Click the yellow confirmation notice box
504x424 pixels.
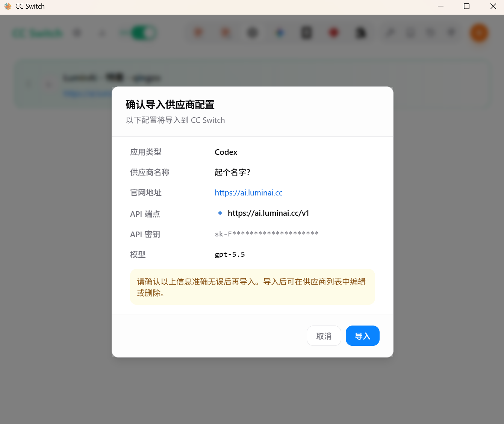click(253, 287)
